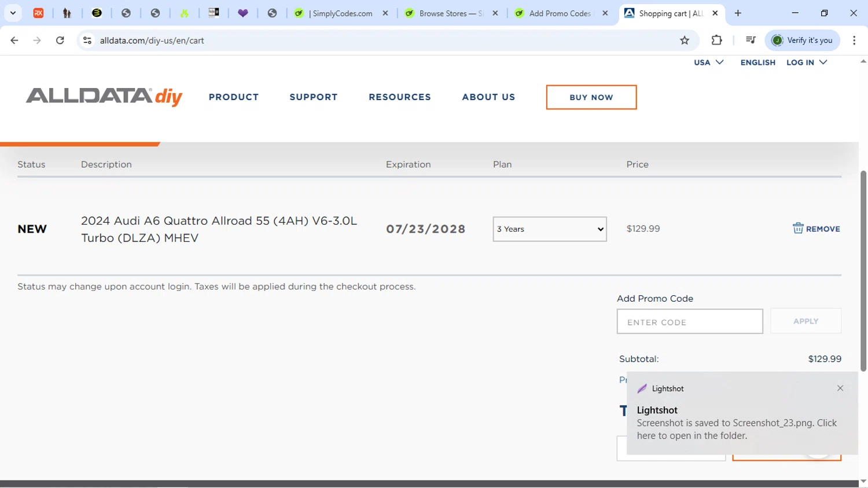Expand the LOG IN dropdown
This screenshot has height=488, width=868.
(x=807, y=63)
